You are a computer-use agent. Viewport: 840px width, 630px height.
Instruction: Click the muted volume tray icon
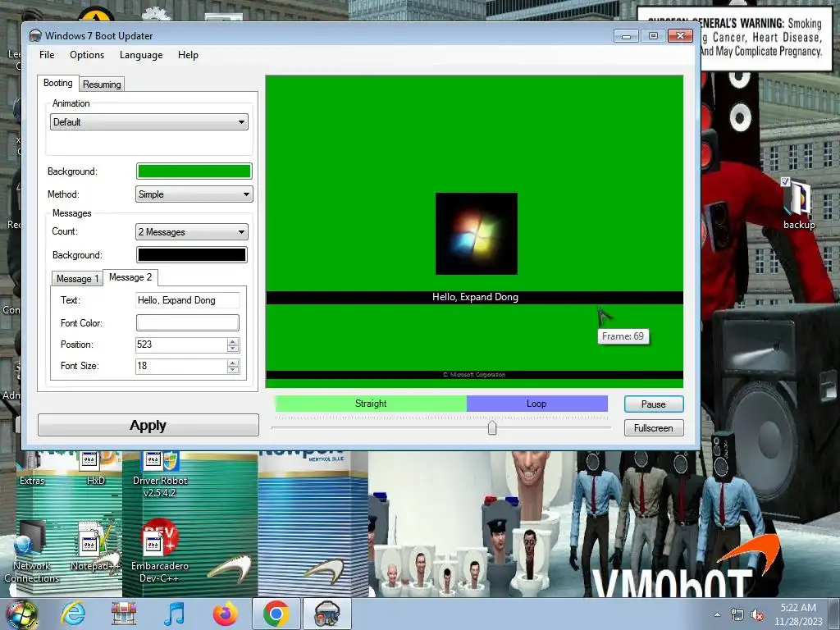tap(757, 615)
